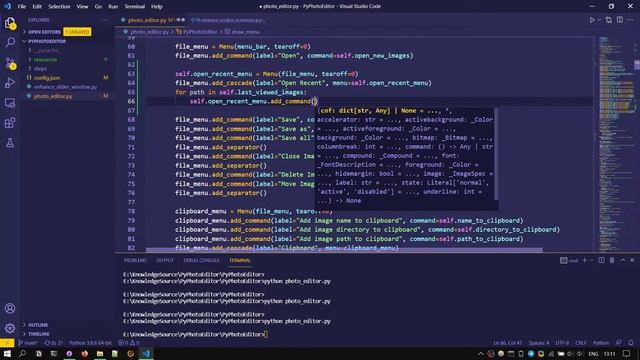
Task: Split the editor to the right
Action: pyautogui.click(x=620, y=20)
